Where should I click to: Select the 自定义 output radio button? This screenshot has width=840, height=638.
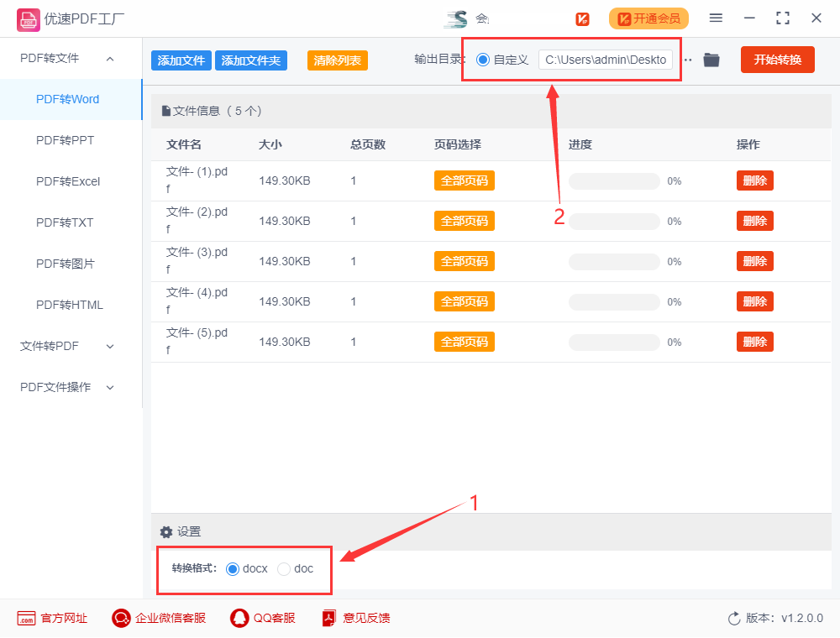coord(483,60)
